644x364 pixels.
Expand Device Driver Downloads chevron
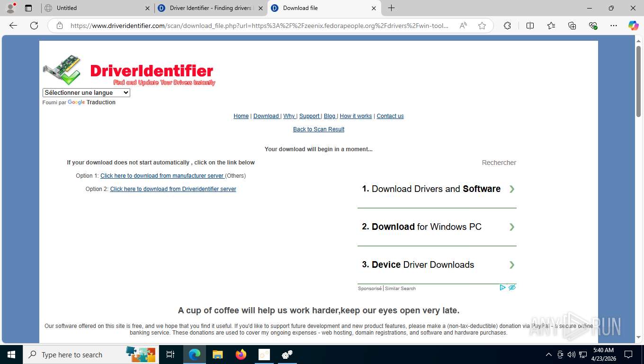tap(512, 265)
